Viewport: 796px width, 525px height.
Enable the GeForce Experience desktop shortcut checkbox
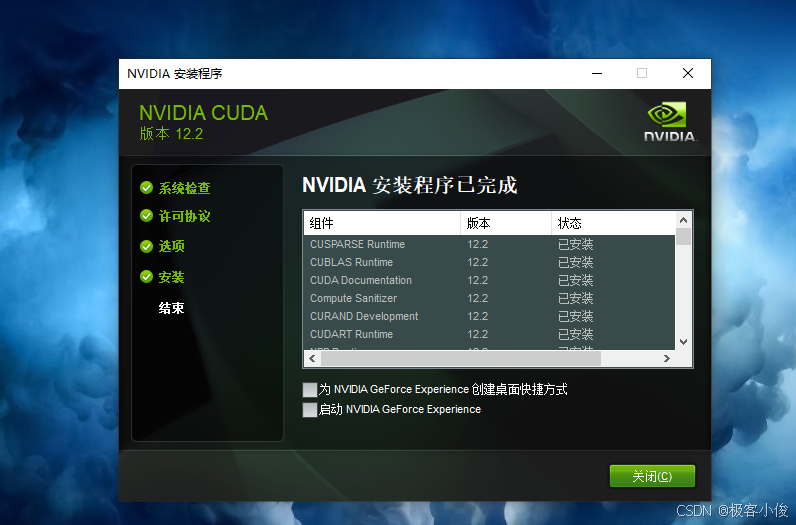click(310, 389)
